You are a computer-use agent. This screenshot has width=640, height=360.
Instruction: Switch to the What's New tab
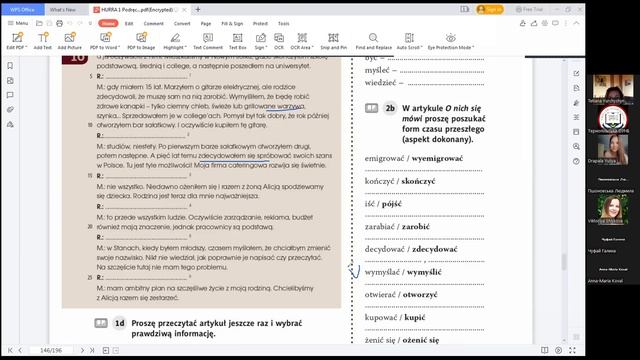[63, 9]
